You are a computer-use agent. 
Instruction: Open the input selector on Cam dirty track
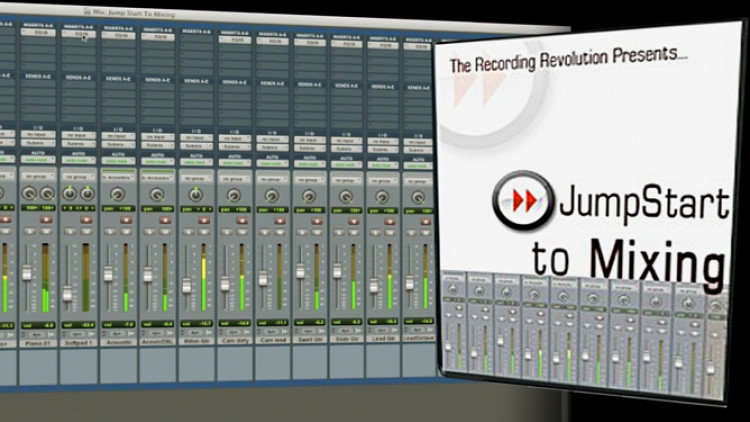[x=234, y=138]
